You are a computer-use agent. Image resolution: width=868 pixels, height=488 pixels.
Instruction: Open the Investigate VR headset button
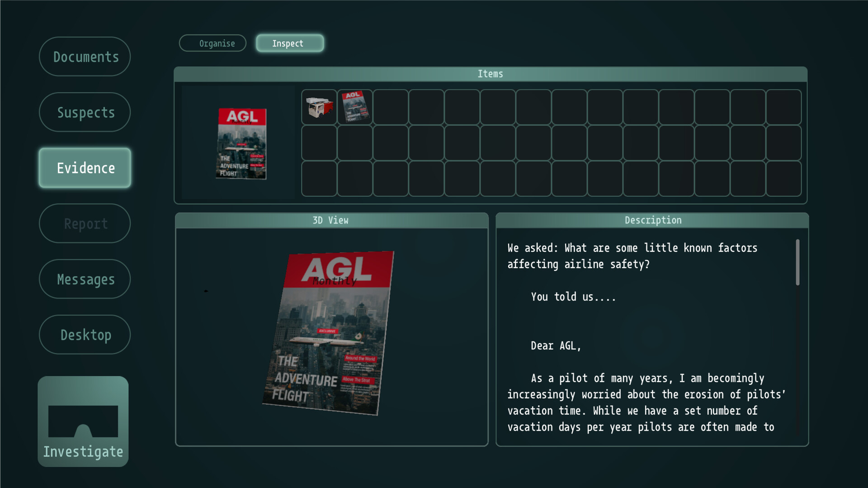click(83, 421)
